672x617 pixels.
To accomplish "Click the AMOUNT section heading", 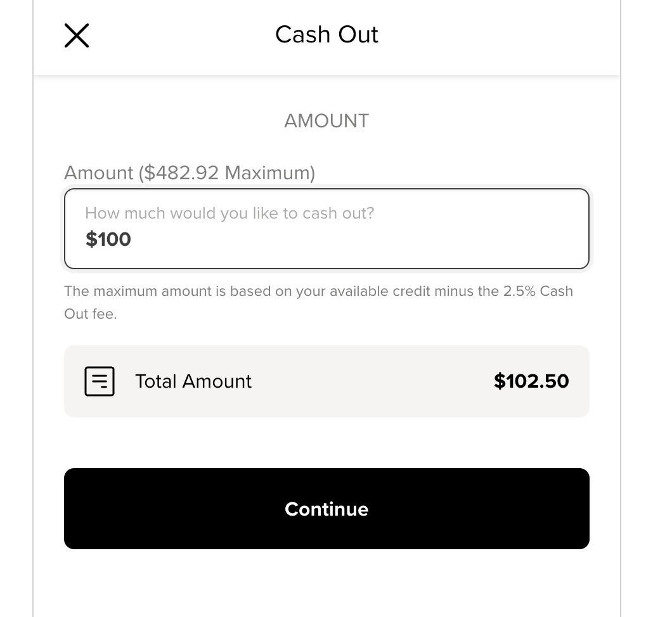I will 326,121.
